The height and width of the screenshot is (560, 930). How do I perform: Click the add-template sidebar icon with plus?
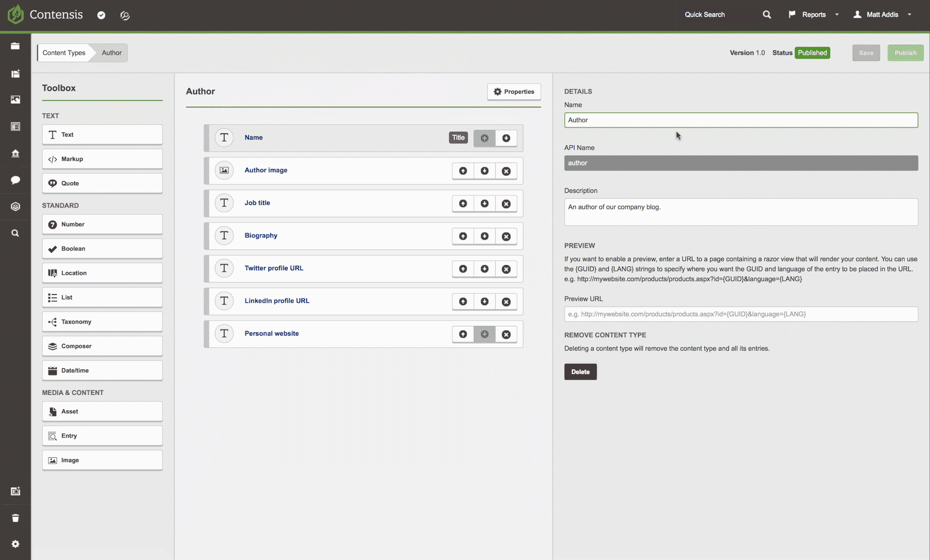15,74
